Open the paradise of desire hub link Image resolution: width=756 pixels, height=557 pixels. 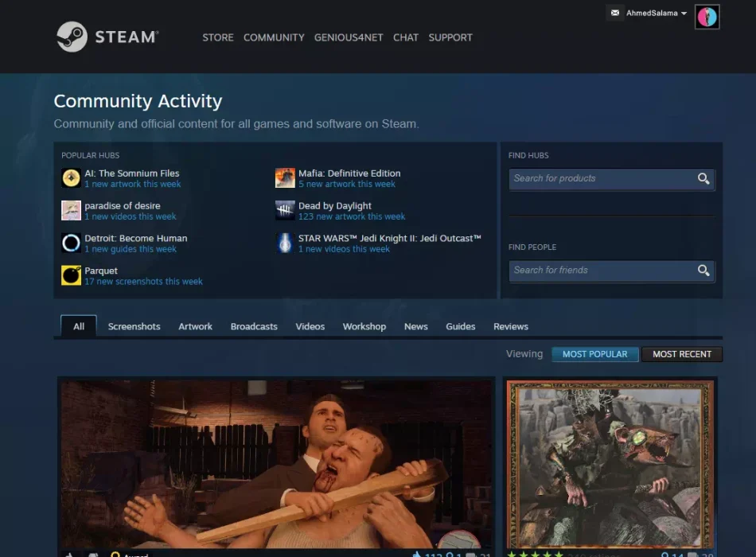123,205
